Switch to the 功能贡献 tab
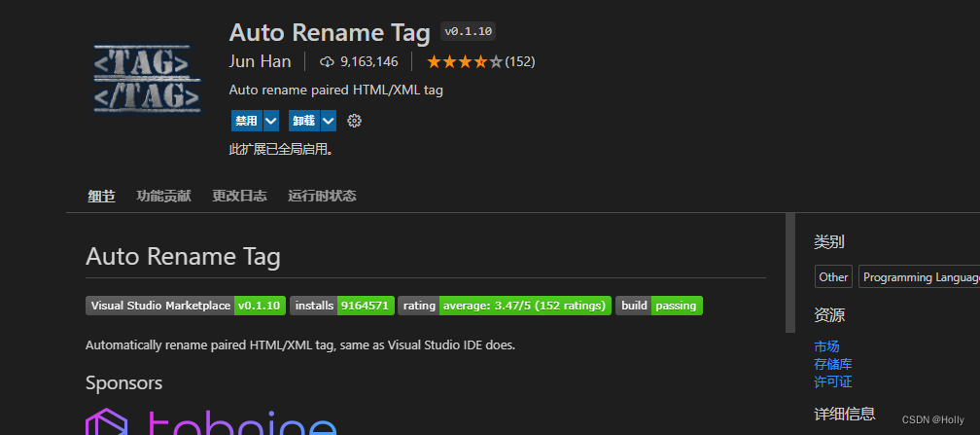 point(164,196)
